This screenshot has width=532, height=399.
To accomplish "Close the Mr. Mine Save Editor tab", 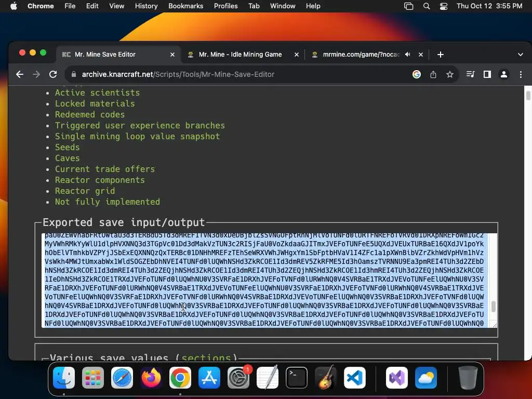I will point(172,54).
